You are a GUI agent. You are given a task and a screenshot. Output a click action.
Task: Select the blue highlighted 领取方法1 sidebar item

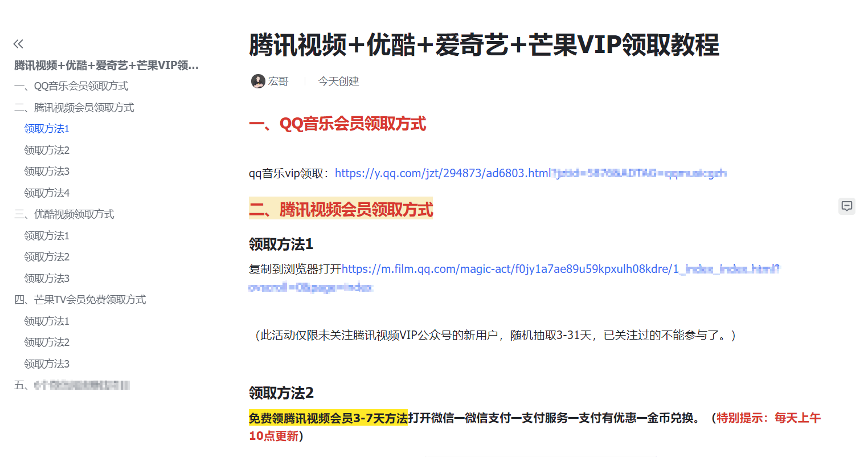pyautogui.click(x=46, y=129)
